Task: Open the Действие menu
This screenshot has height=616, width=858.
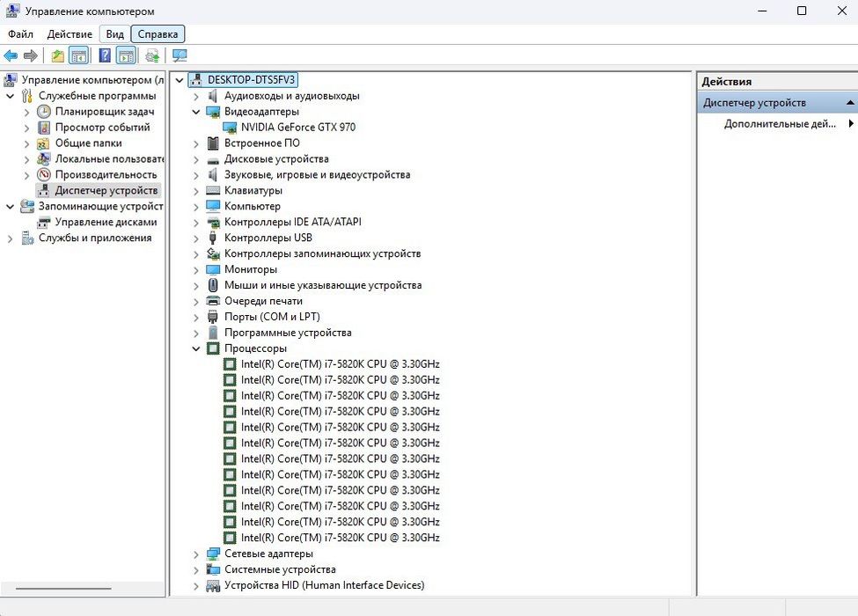Action: [70, 34]
